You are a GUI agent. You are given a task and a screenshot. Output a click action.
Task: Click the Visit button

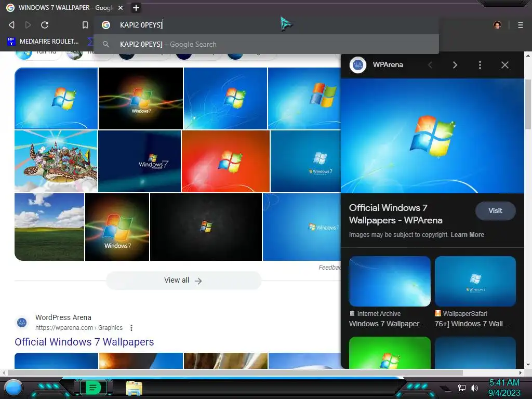coord(495,211)
